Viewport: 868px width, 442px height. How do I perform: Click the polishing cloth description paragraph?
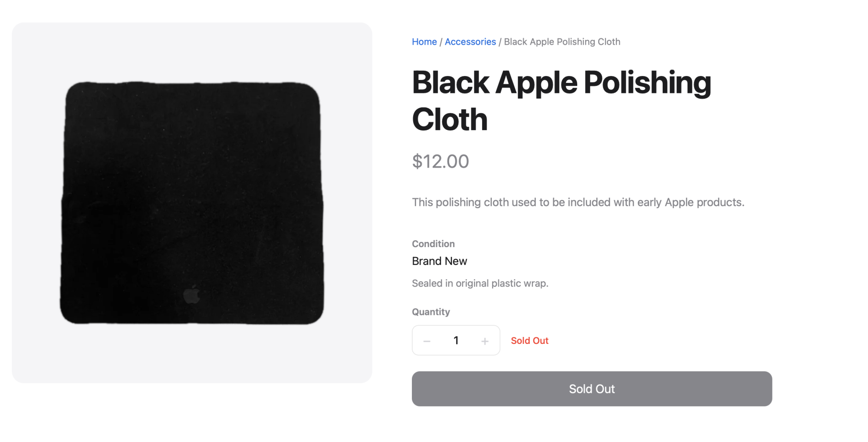point(578,202)
